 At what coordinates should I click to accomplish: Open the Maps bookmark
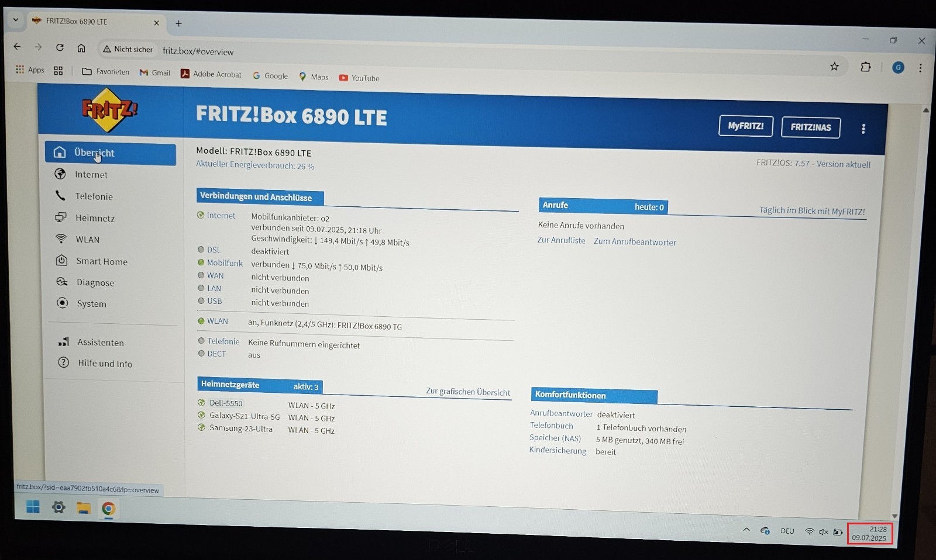[314, 77]
